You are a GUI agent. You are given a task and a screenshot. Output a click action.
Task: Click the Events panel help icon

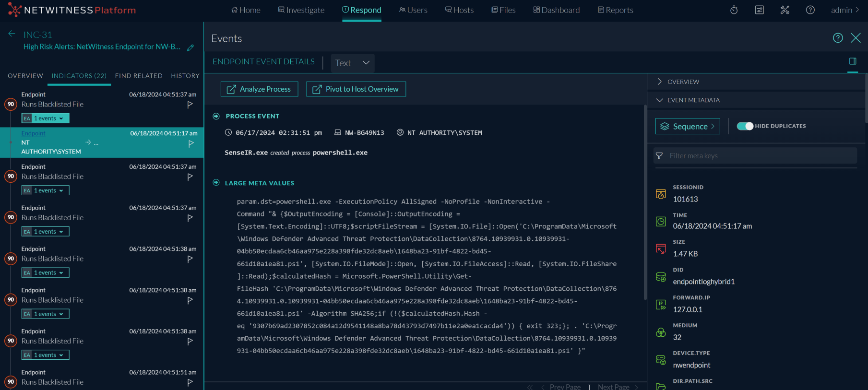[837, 38]
